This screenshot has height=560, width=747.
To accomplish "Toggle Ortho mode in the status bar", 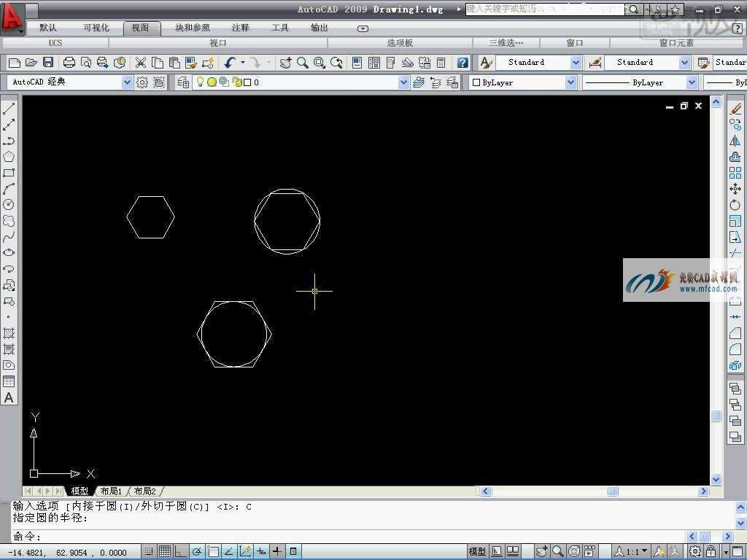I will pos(181,551).
